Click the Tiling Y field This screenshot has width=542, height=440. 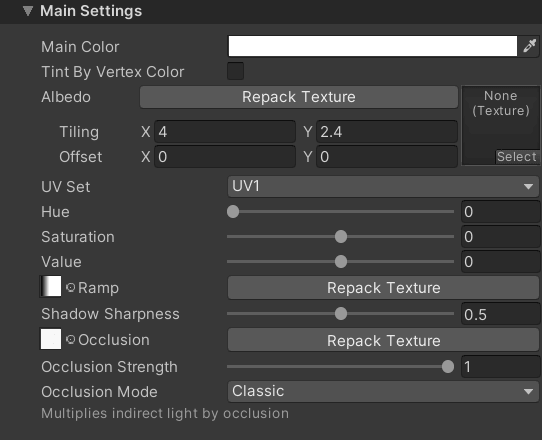(387, 132)
